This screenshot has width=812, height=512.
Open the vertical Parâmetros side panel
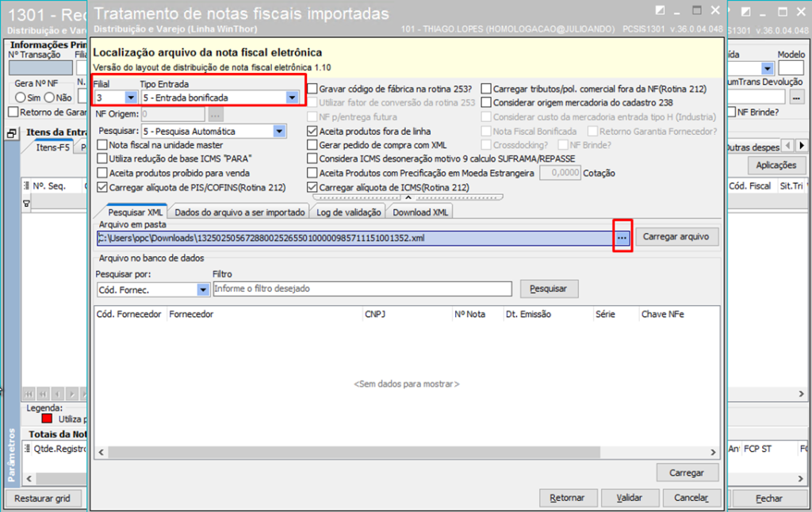pyautogui.click(x=11, y=456)
